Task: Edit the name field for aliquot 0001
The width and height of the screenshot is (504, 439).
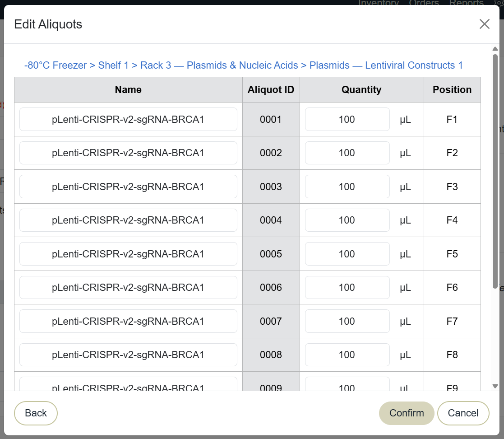Action: click(x=128, y=119)
